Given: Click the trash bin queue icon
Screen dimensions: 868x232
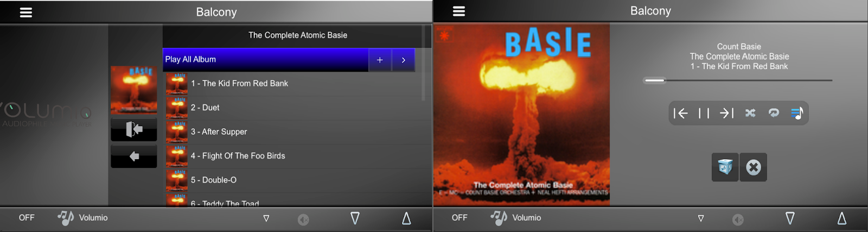Looking at the screenshot, I should tap(725, 167).
